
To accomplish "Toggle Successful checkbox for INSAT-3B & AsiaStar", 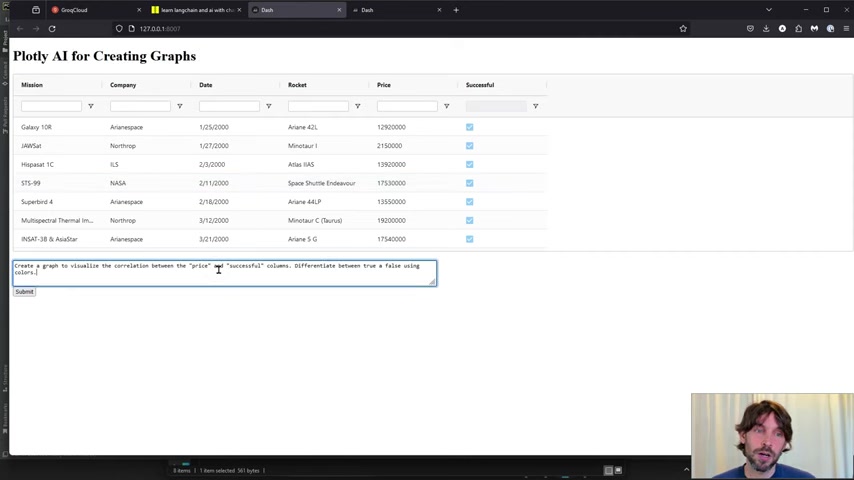I will 469,239.
